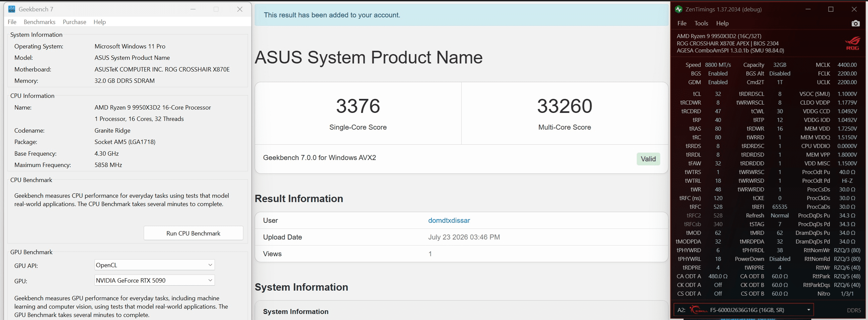Click the DDR5 label in ZenTimings footer

[854, 310]
